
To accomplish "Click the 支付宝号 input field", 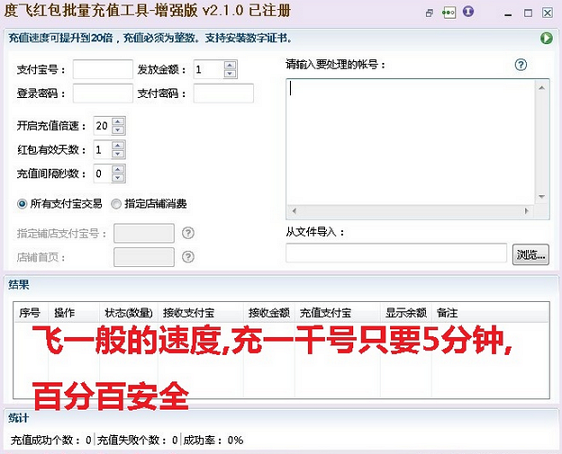I will click(x=103, y=69).
